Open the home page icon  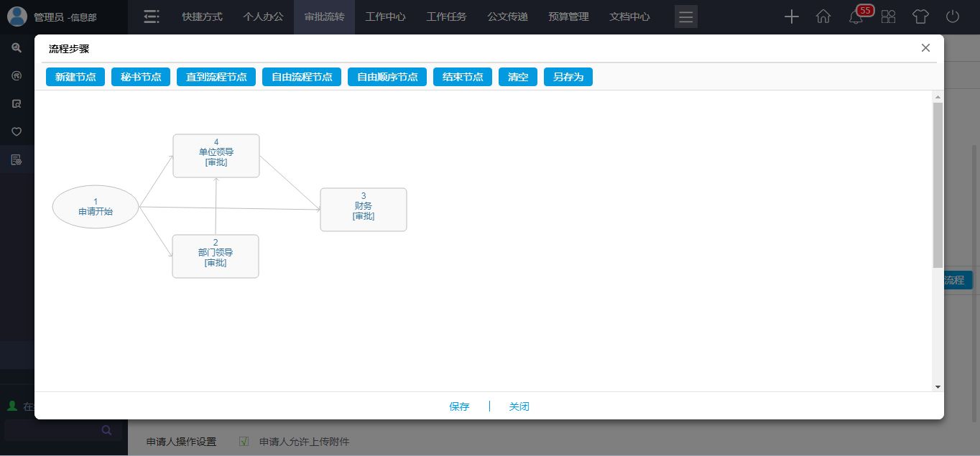pos(823,17)
